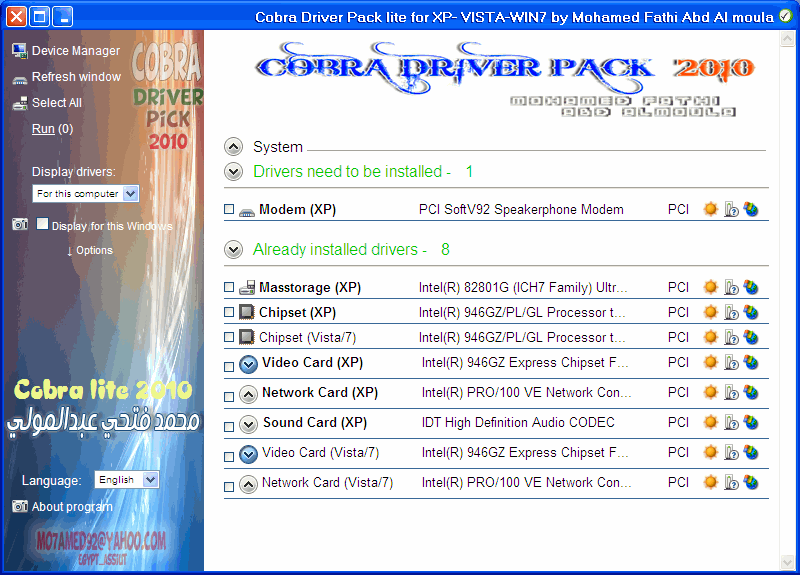Collapse Already installed drivers section
This screenshot has height=575, width=800.
233,249
